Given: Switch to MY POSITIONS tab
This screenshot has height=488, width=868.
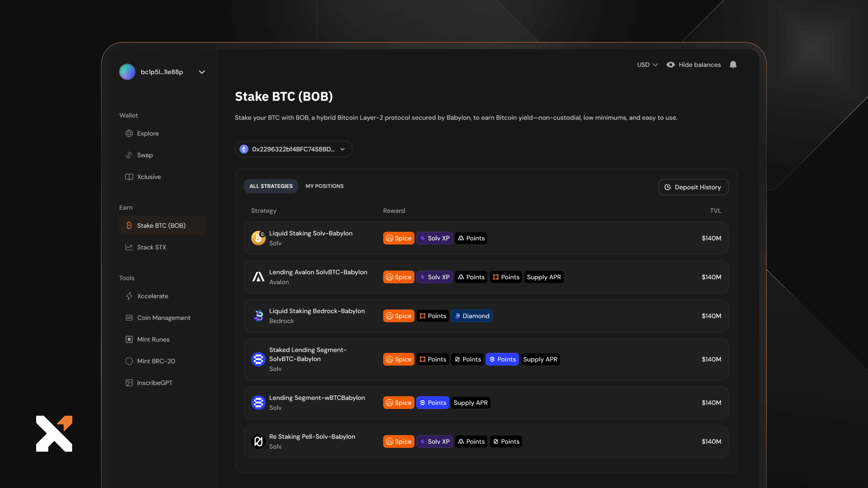Looking at the screenshot, I should [325, 186].
